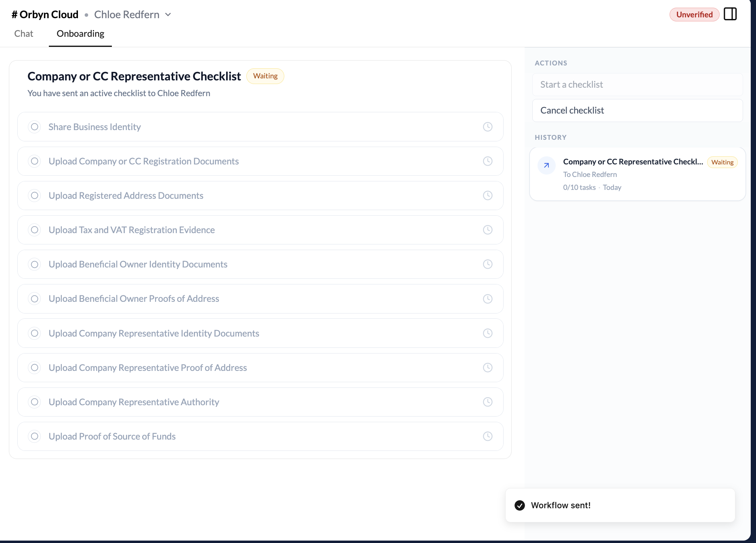The image size is (756, 543).
Task: Click the sent-arrow icon in the History entry
Action: tap(546, 165)
